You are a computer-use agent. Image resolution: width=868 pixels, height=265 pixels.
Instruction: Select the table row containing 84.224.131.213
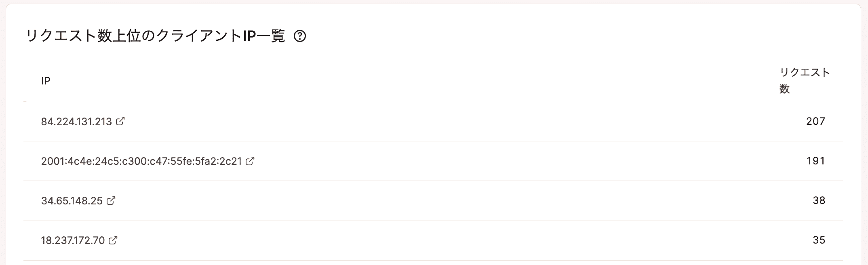click(x=433, y=121)
